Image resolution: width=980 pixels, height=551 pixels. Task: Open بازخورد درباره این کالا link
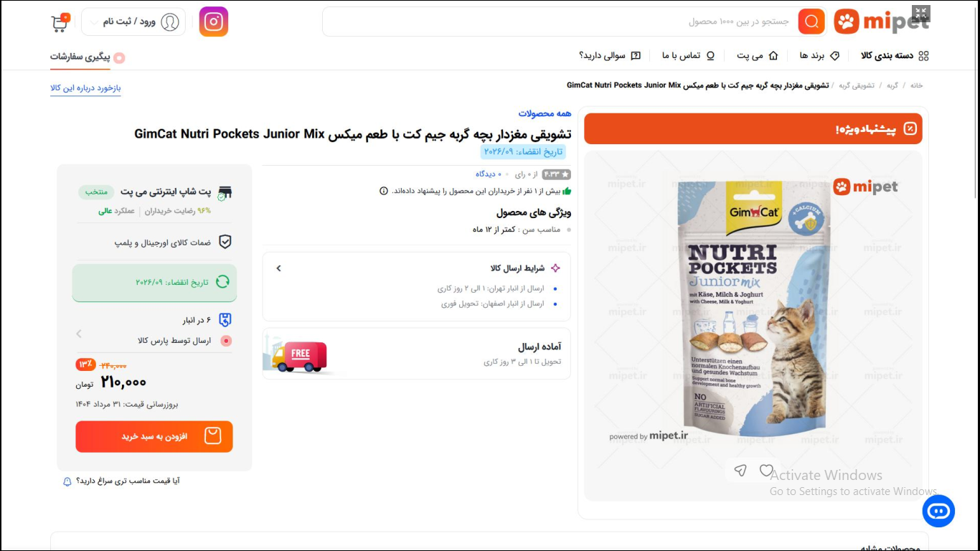[85, 88]
